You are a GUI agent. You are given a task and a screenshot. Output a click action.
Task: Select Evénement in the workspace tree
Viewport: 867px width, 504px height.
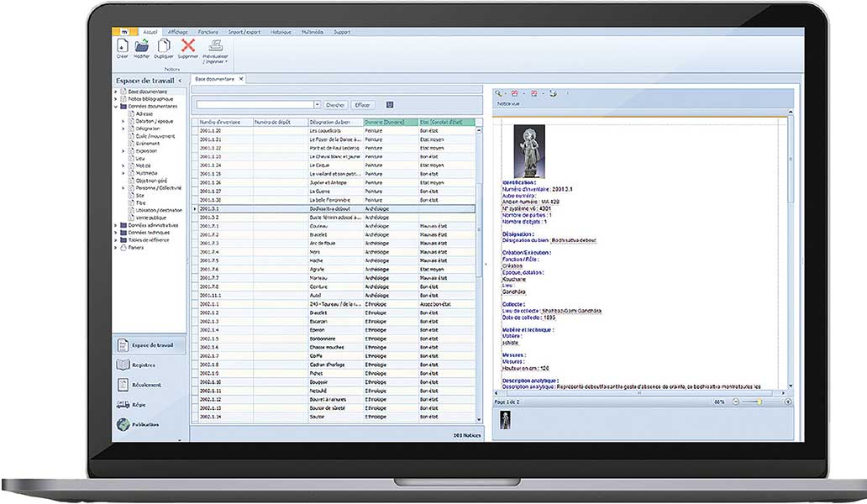click(147, 143)
